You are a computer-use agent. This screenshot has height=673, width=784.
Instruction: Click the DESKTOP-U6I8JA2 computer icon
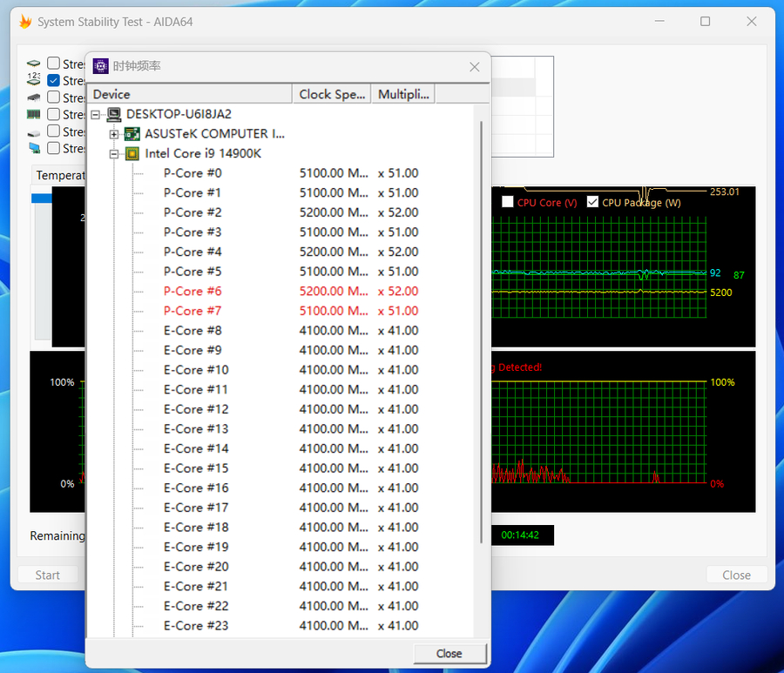[113, 114]
